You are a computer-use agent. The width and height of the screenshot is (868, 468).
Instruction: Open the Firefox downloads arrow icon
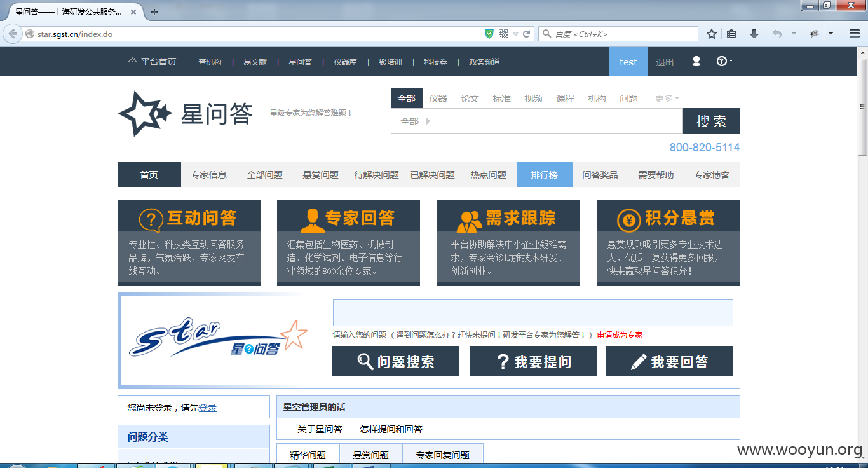754,34
